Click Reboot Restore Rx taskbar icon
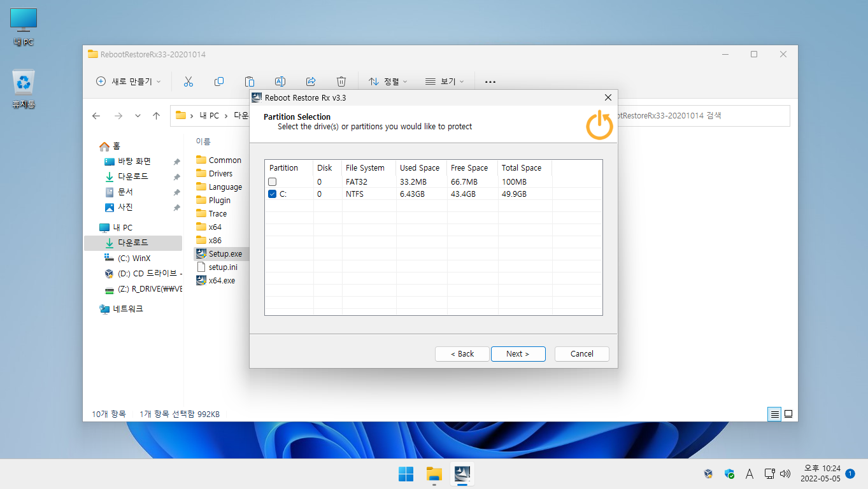 463,474
